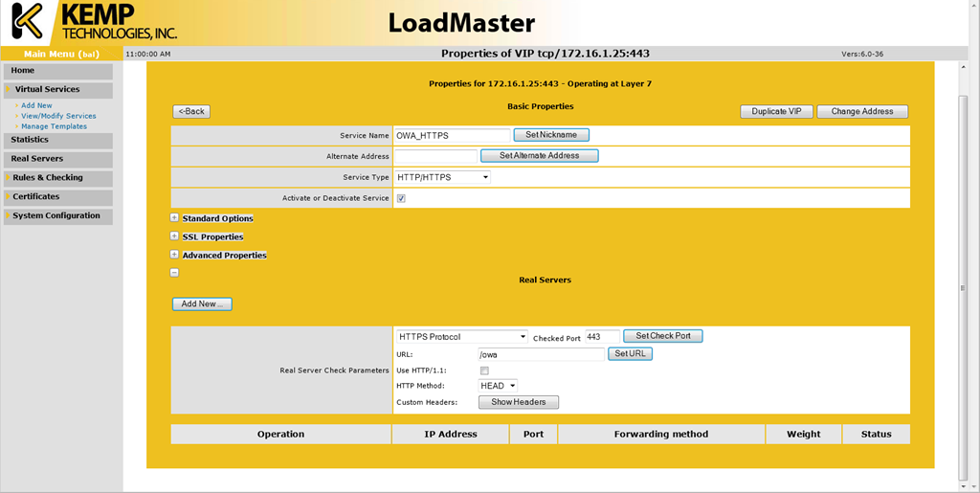The image size is (980, 493).
Task: Expand the Certificates menu
Action: point(58,197)
